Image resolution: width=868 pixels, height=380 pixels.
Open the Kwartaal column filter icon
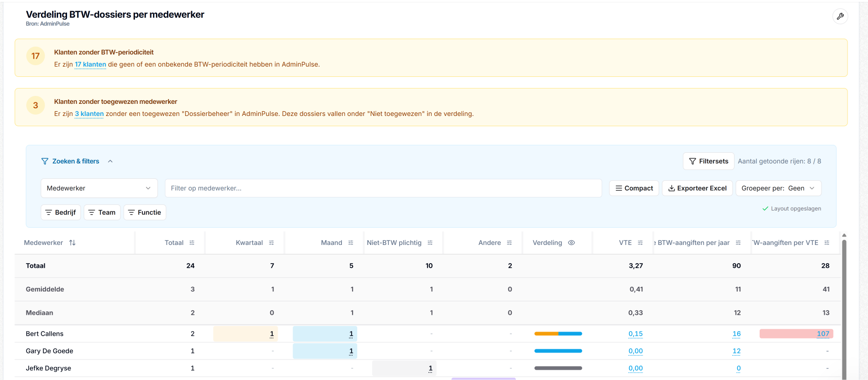click(271, 243)
